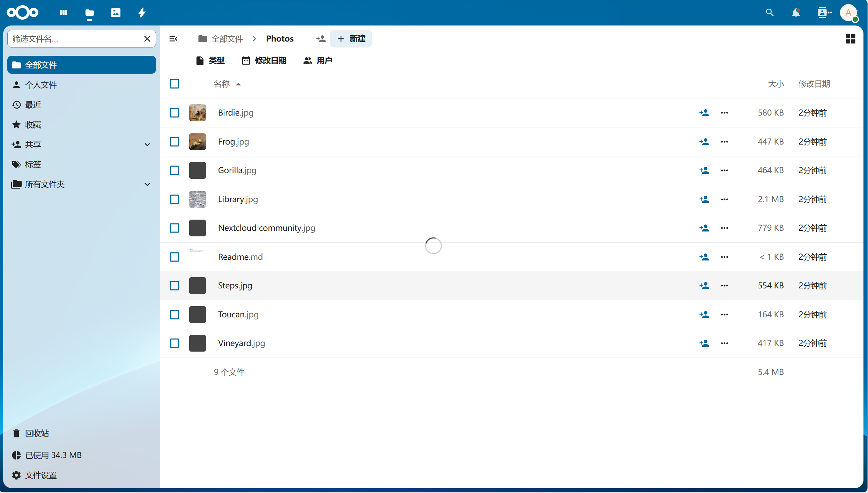The image size is (868, 493).
Task: Check the Vineyard.jpg checkbox
Action: [175, 343]
